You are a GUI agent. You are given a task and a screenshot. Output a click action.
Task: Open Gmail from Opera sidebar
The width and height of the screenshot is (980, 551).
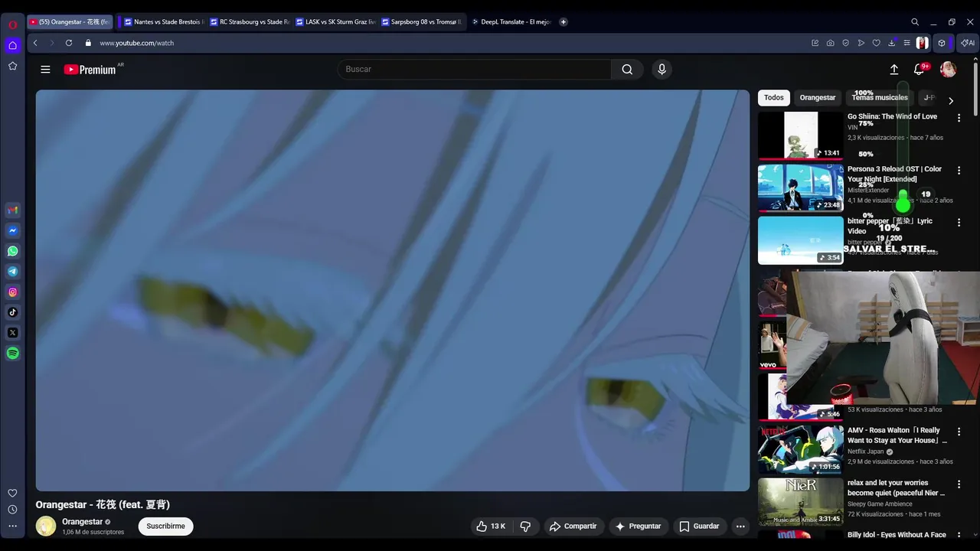point(13,210)
